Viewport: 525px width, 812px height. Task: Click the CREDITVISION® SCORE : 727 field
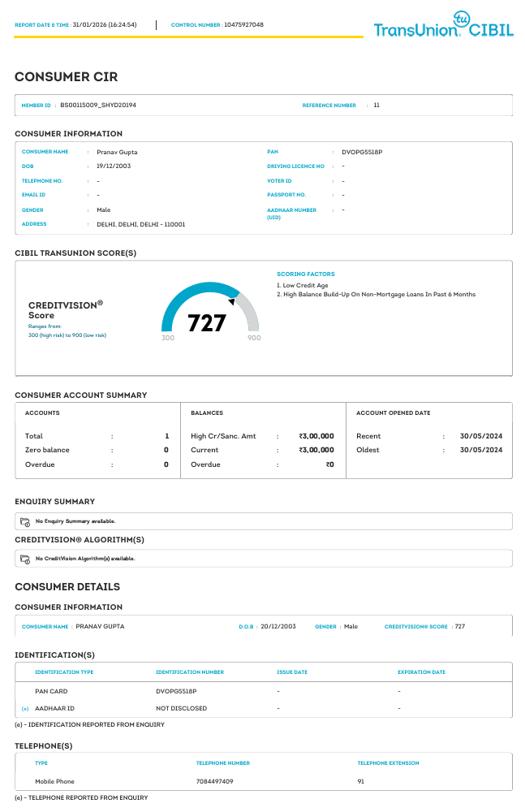click(x=424, y=627)
